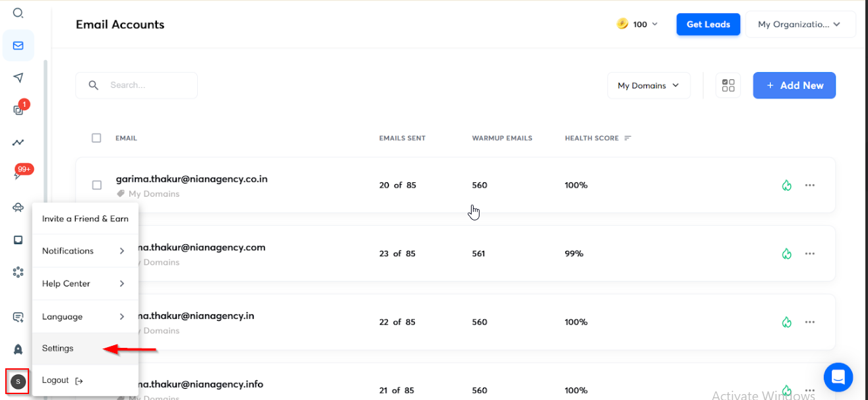
Task: Open Analytics line chart sidebar icon
Action: click(x=18, y=143)
